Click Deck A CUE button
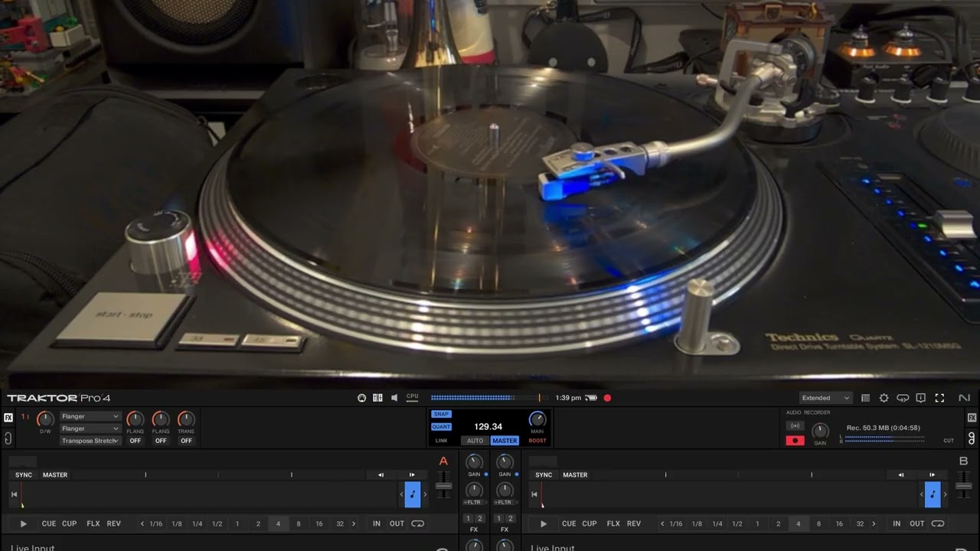 click(x=49, y=523)
